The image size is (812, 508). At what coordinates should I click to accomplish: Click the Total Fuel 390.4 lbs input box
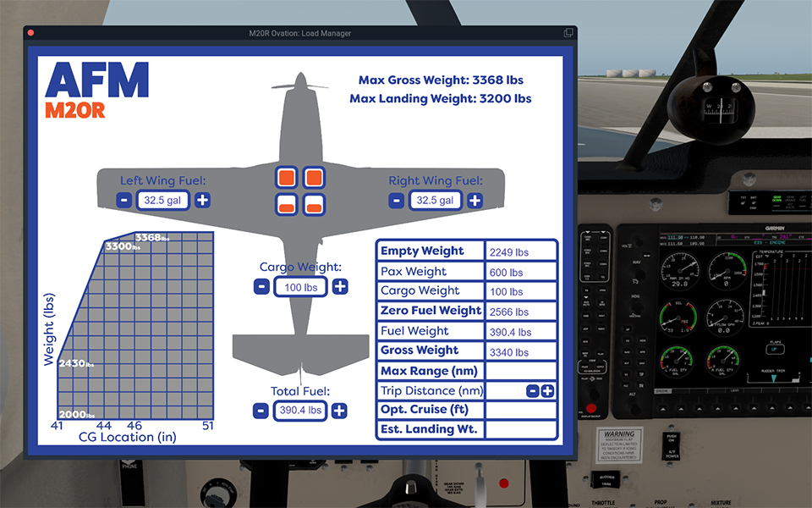coord(300,411)
